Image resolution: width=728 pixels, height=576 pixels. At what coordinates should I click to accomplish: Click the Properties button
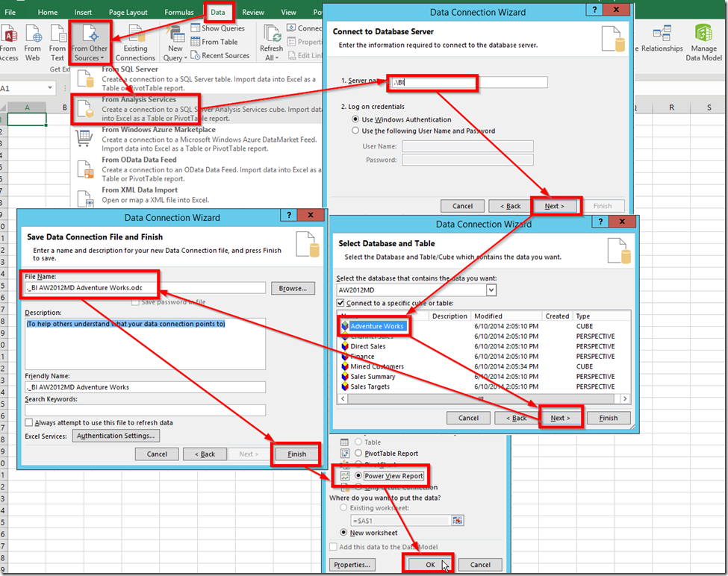[352, 565]
